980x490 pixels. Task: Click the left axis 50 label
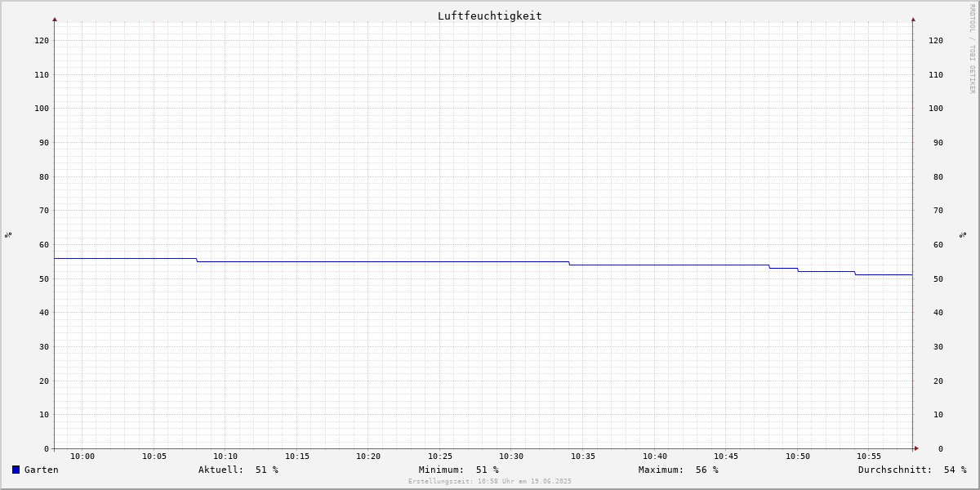(x=44, y=278)
